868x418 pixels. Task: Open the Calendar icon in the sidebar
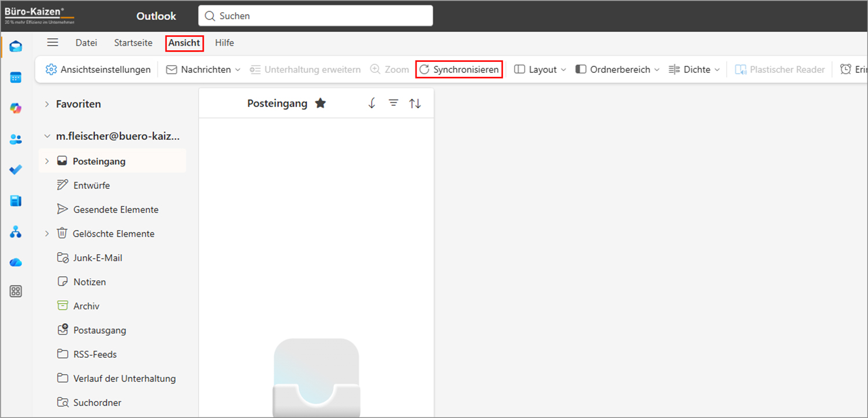[x=16, y=77]
